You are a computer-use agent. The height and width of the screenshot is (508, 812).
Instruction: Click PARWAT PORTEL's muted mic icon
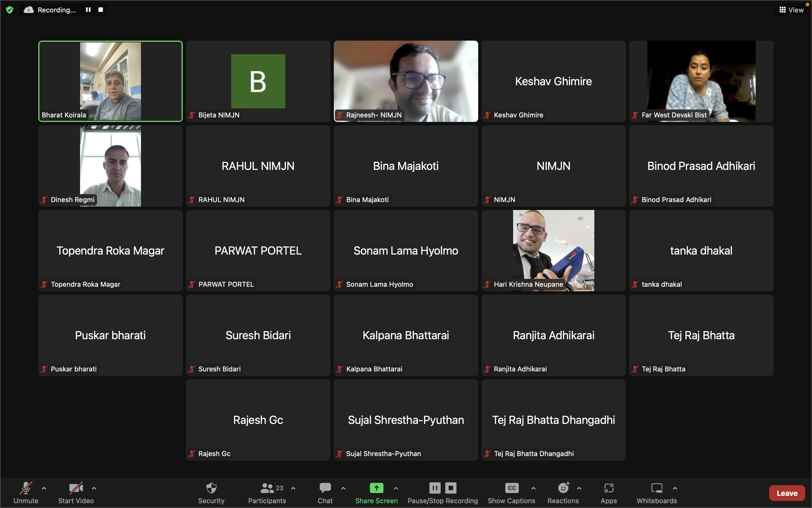pos(192,284)
